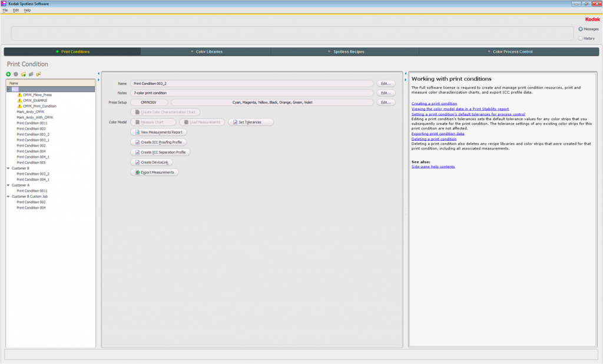Click the left-pointing arrow beside the condition list

(x=98, y=74)
